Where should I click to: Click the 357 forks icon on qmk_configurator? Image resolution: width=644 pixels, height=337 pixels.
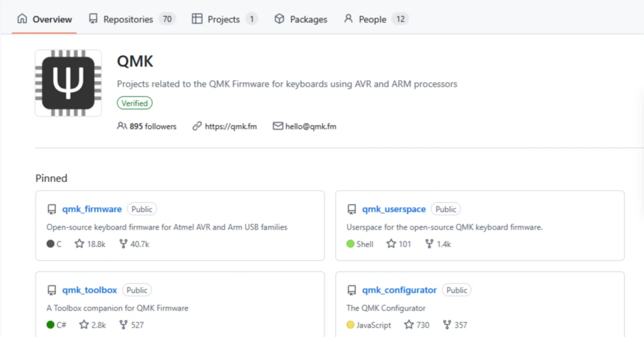coord(447,325)
